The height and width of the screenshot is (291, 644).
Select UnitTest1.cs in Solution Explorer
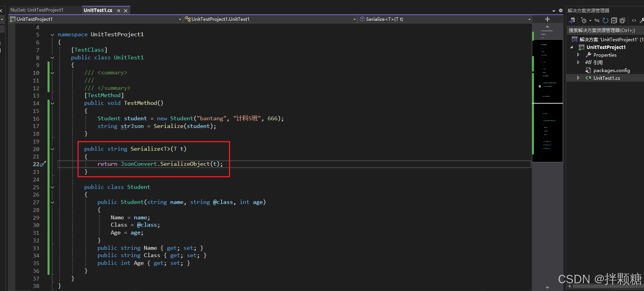point(606,78)
